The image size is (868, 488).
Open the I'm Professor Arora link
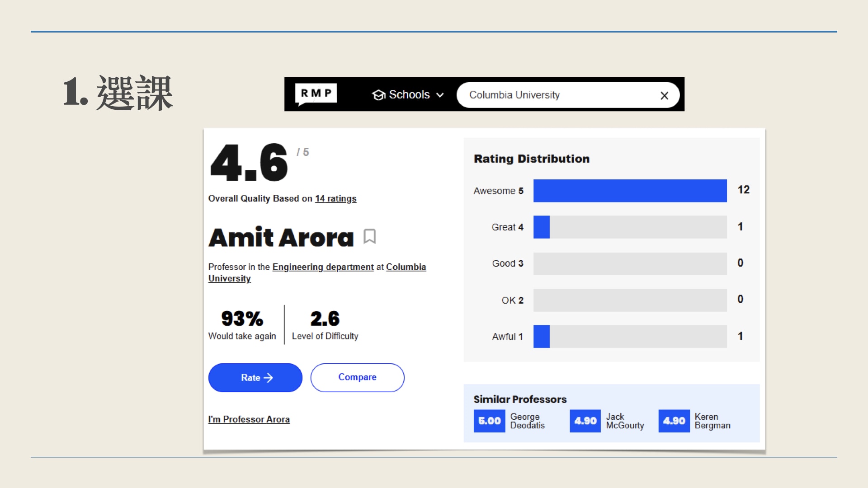249,419
